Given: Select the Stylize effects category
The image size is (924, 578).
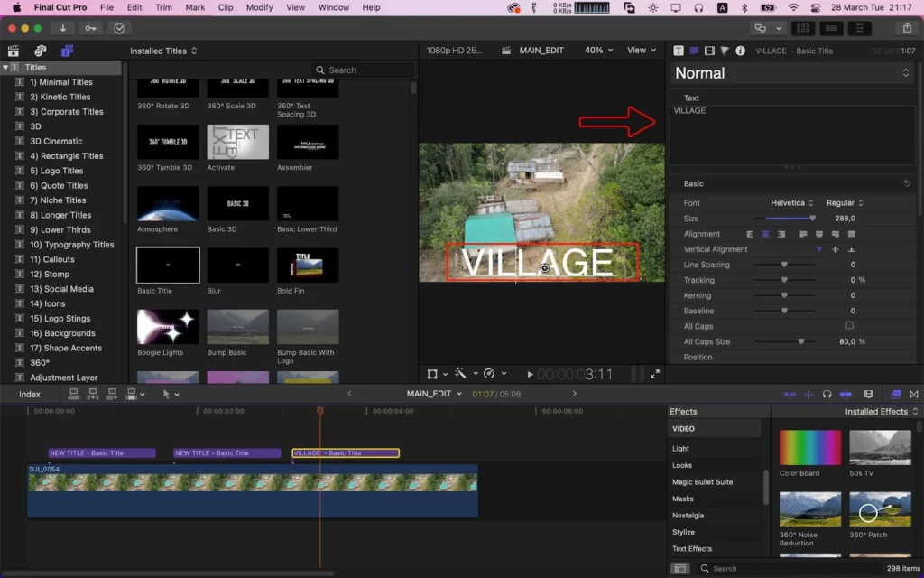Looking at the screenshot, I should [683, 532].
